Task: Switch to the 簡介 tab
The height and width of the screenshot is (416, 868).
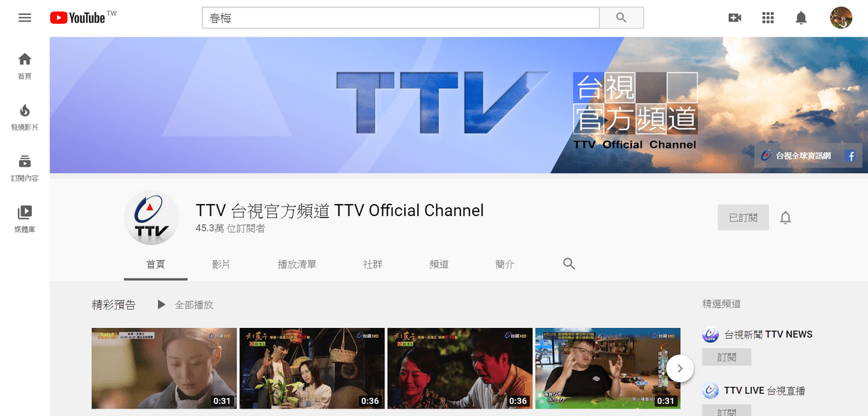Action: coord(505,264)
